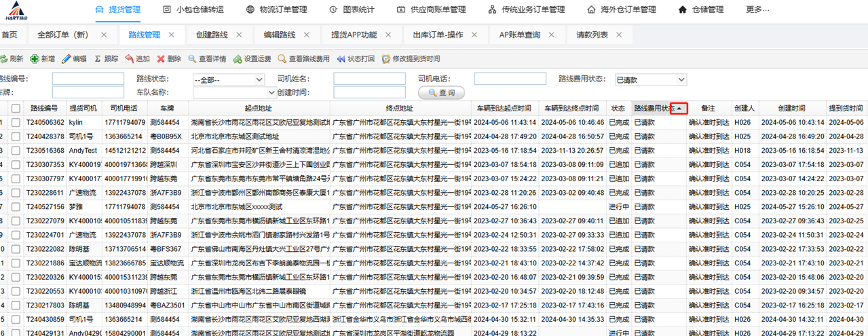Toggle the select-all checkbox in table header
The image size is (868, 336).
point(16,109)
